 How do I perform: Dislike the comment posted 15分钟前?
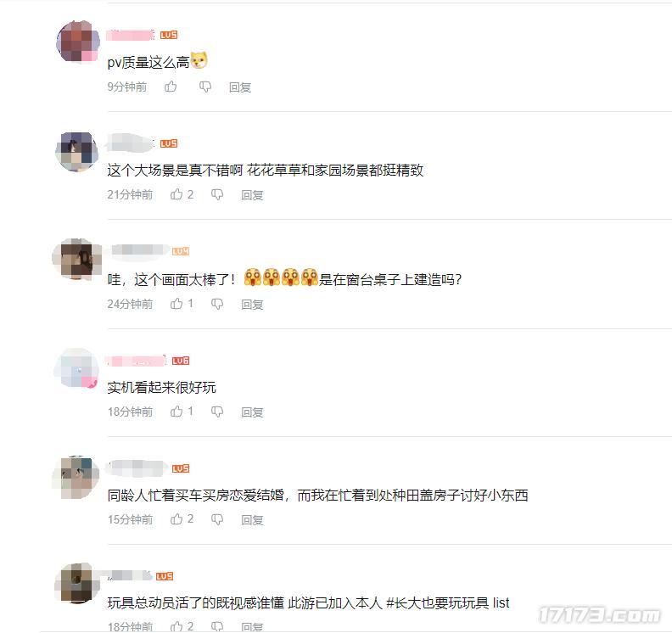click(x=217, y=519)
